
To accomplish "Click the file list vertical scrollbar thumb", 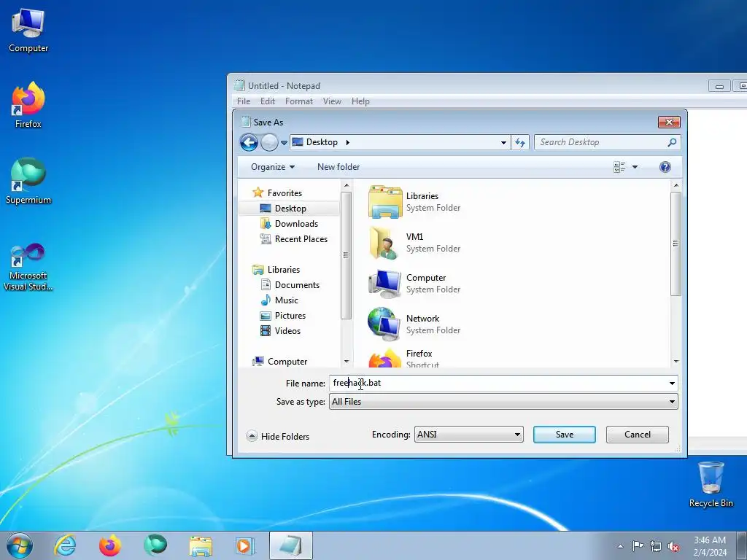I will coord(676,244).
